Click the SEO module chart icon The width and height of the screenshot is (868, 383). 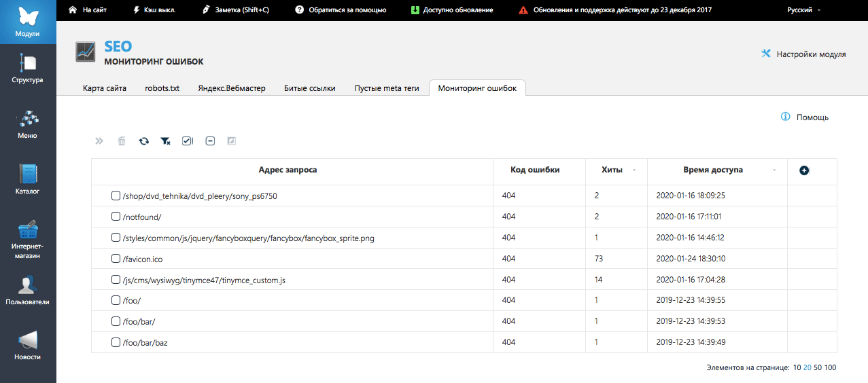(x=86, y=52)
